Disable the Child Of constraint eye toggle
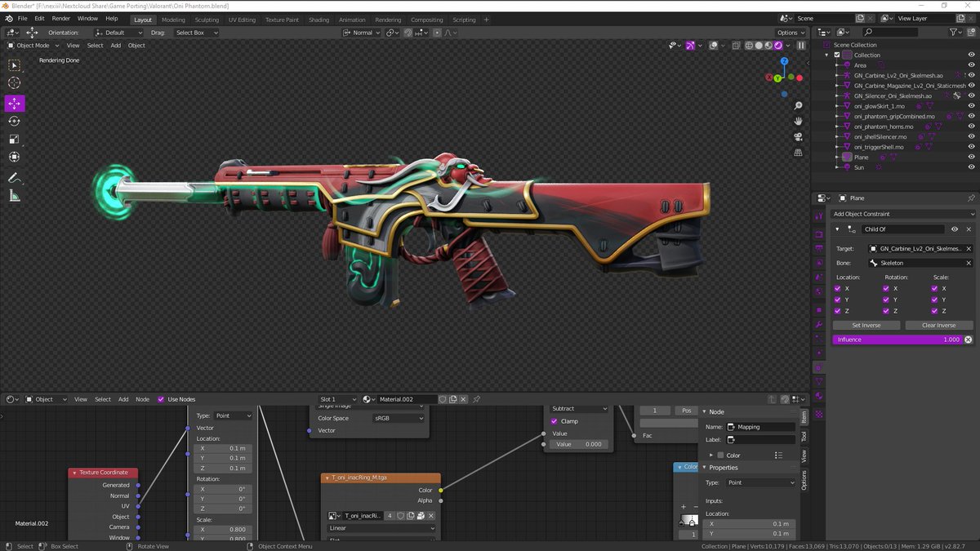 (954, 229)
